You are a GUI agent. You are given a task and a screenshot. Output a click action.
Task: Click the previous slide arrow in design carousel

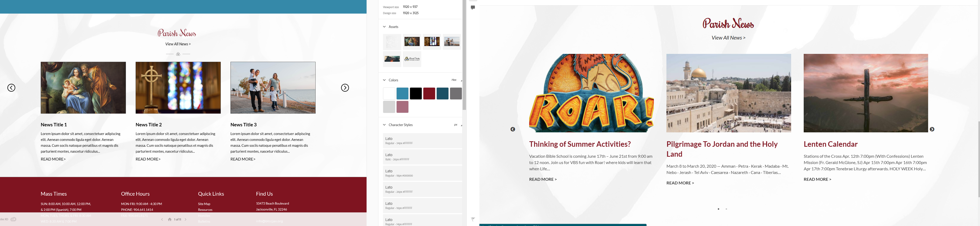pyautogui.click(x=12, y=88)
